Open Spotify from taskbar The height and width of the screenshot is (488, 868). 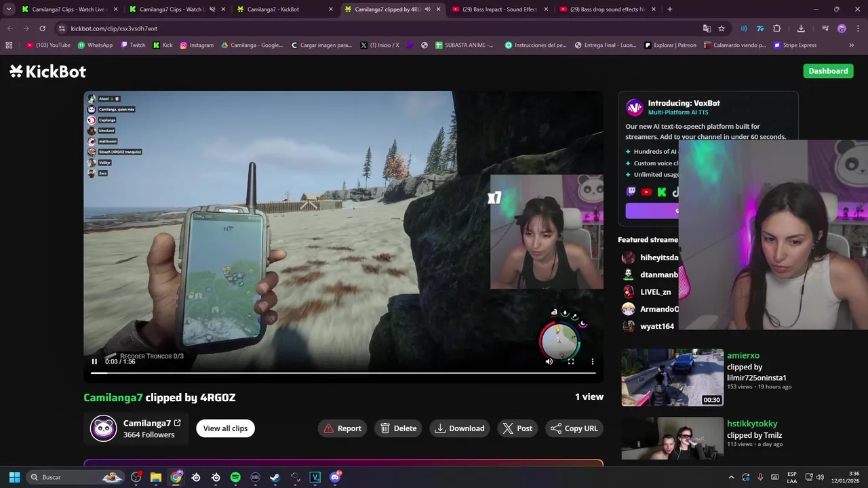235,477
